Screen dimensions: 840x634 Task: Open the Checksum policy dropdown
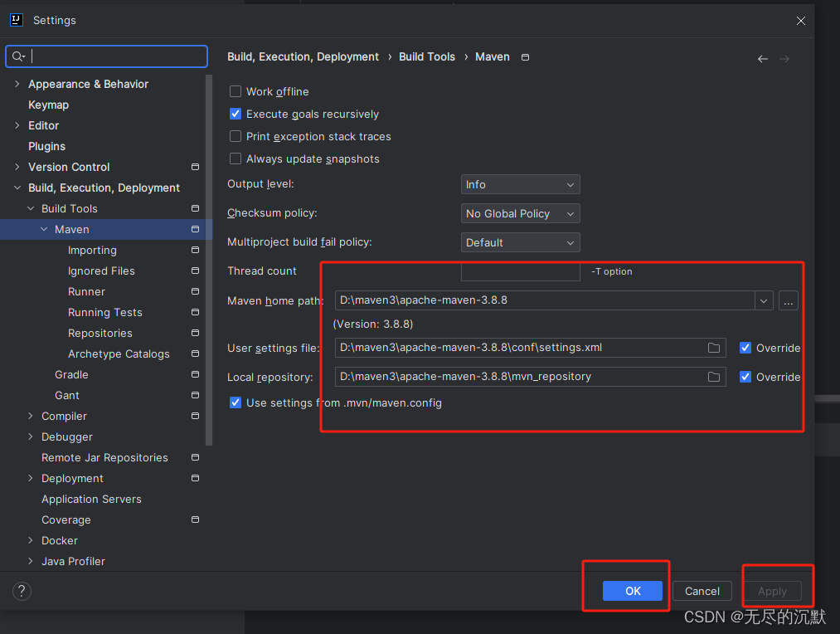(x=520, y=213)
